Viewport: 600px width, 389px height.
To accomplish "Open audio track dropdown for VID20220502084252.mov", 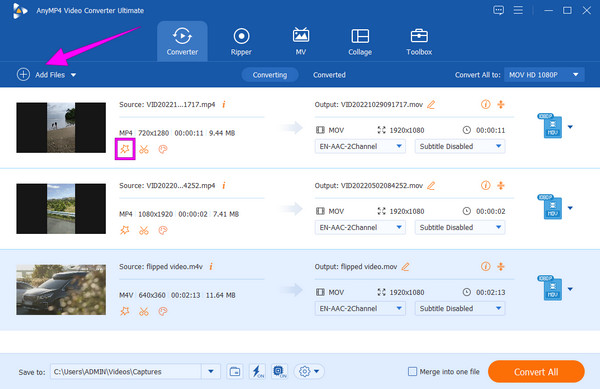I will click(360, 227).
